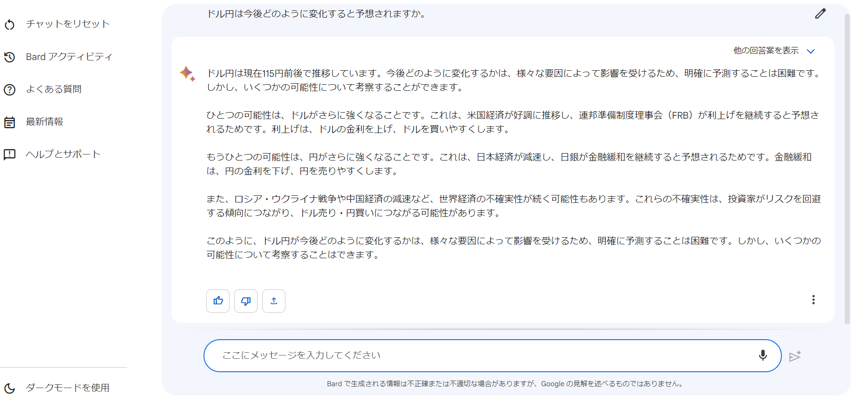Focus the ここにメッセージを入力してください input field
Viewport: 868px width, 402px height.
(493, 355)
